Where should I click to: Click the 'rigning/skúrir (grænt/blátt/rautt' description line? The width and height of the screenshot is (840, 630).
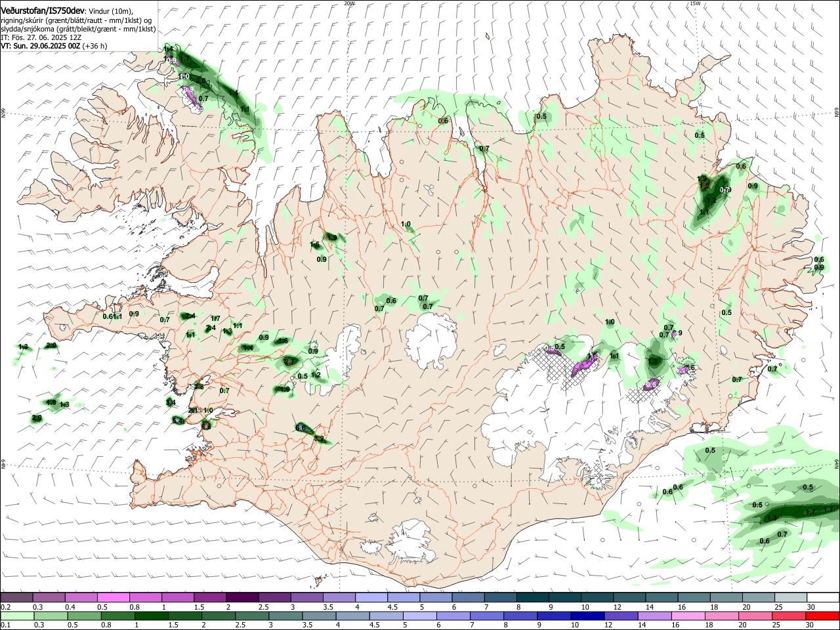pyautogui.click(x=76, y=20)
